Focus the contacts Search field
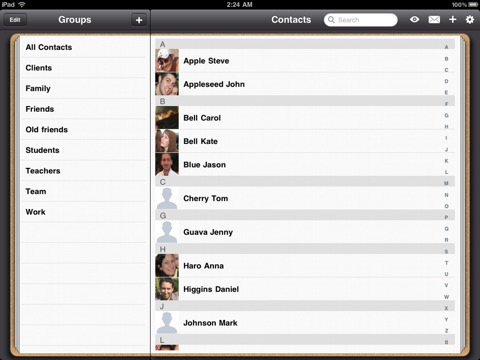Image resolution: width=480 pixels, height=360 pixels. pos(361,20)
